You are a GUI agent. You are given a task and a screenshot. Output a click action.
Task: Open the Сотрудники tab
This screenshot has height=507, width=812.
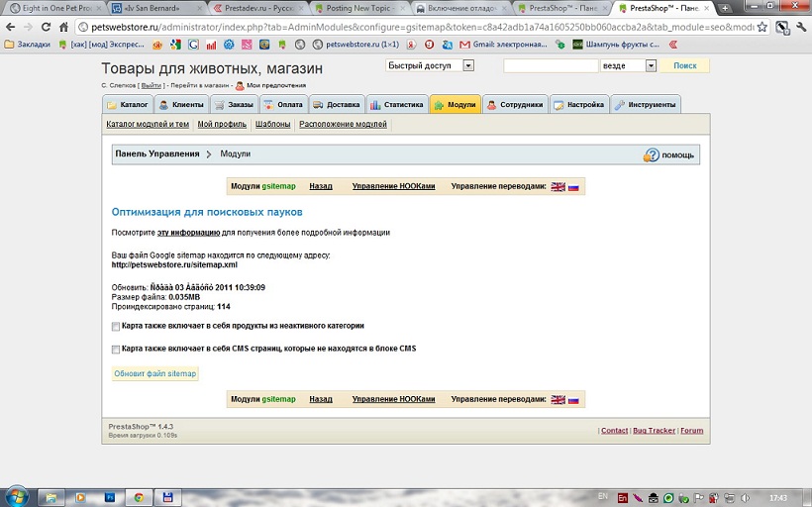coord(515,104)
